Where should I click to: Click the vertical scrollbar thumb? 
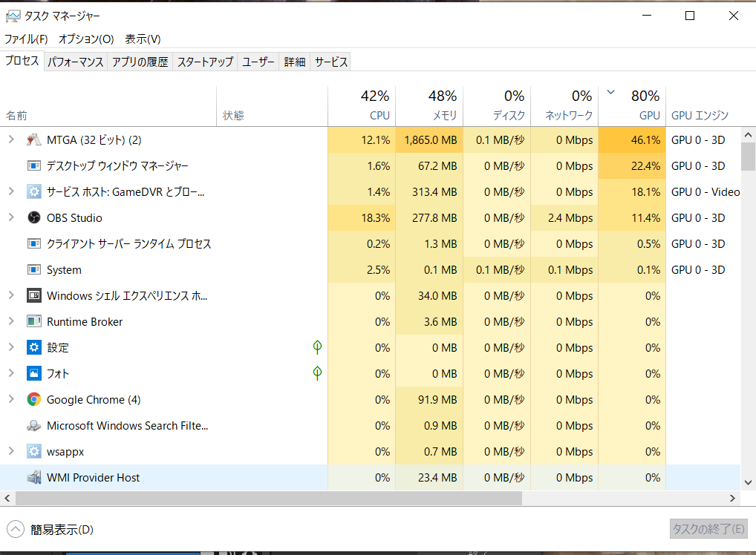[x=748, y=157]
